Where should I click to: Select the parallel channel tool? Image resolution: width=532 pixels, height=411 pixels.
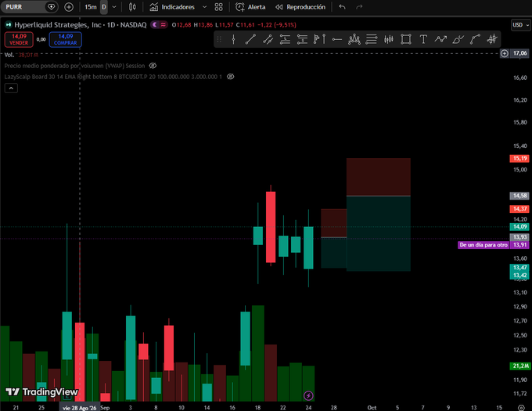tap(268, 39)
